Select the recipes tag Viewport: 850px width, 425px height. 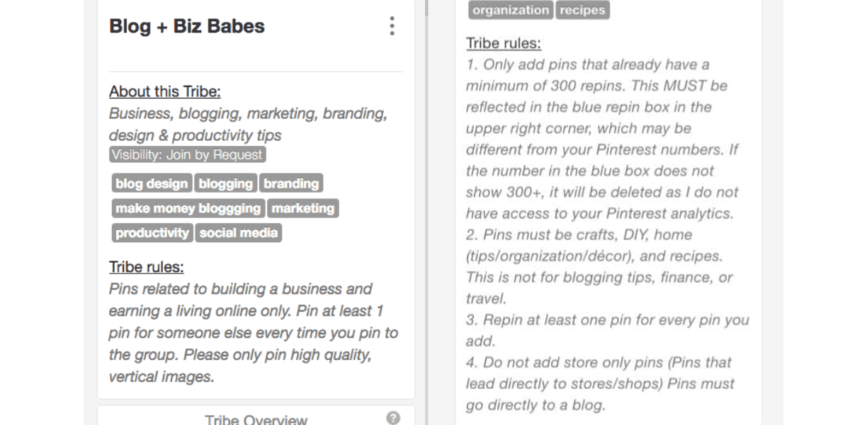pyautogui.click(x=581, y=10)
